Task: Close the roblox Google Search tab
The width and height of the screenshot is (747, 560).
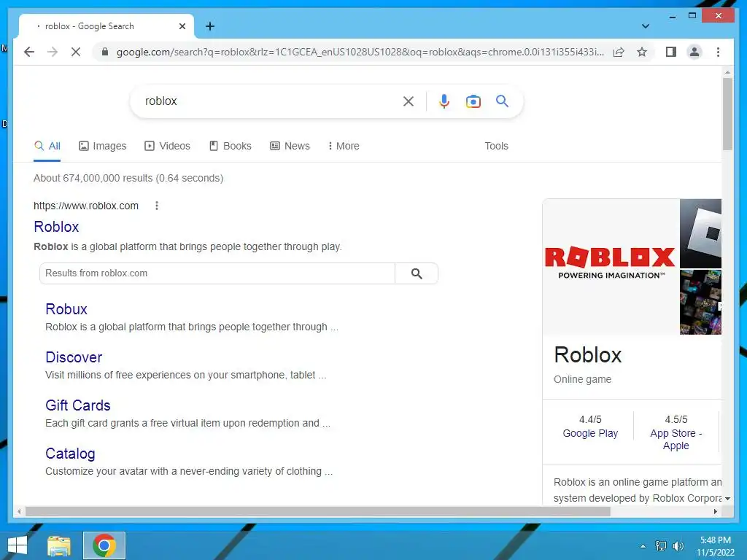Action: click(x=182, y=26)
